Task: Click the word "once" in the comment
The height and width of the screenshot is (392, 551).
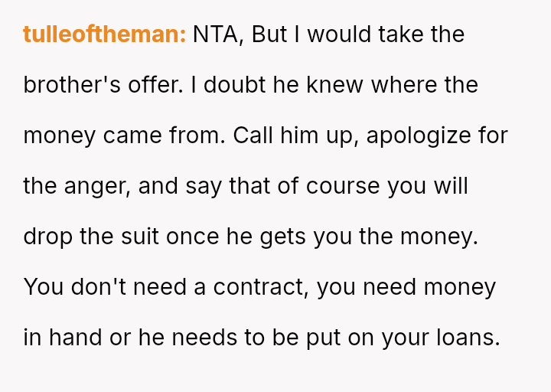Action: pyautogui.click(x=193, y=237)
